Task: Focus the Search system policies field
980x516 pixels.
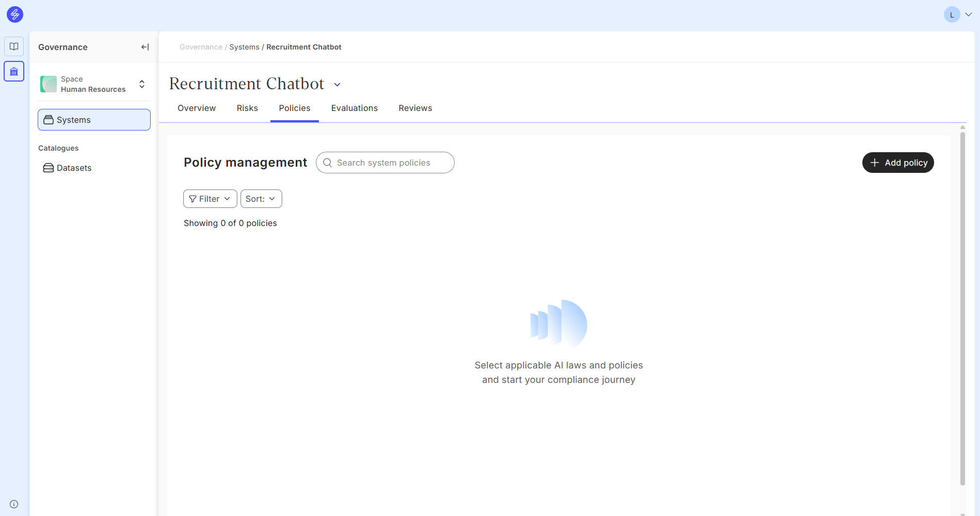Action: [390, 163]
